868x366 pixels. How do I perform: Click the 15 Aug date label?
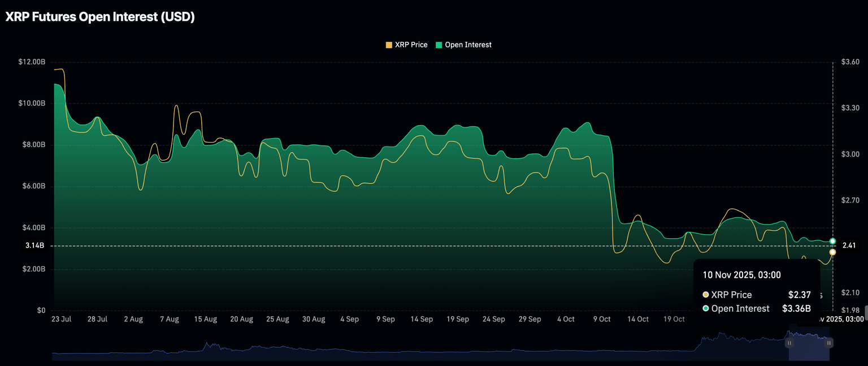pos(206,319)
